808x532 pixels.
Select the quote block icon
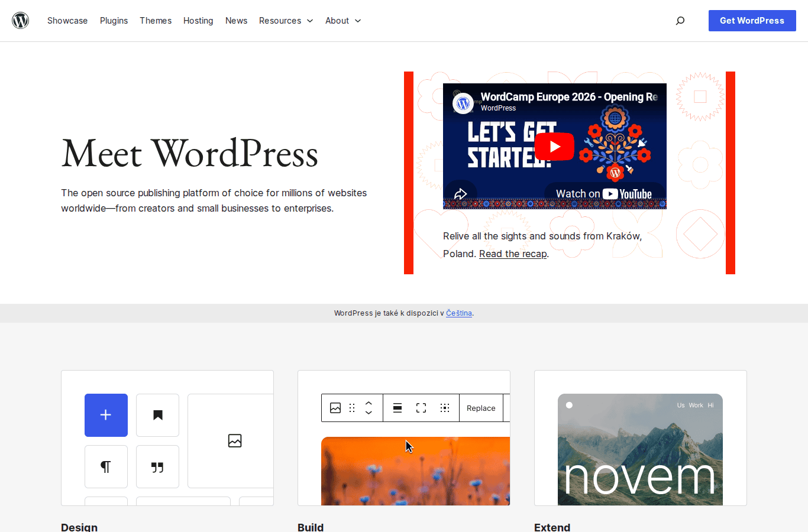pyautogui.click(x=157, y=466)
